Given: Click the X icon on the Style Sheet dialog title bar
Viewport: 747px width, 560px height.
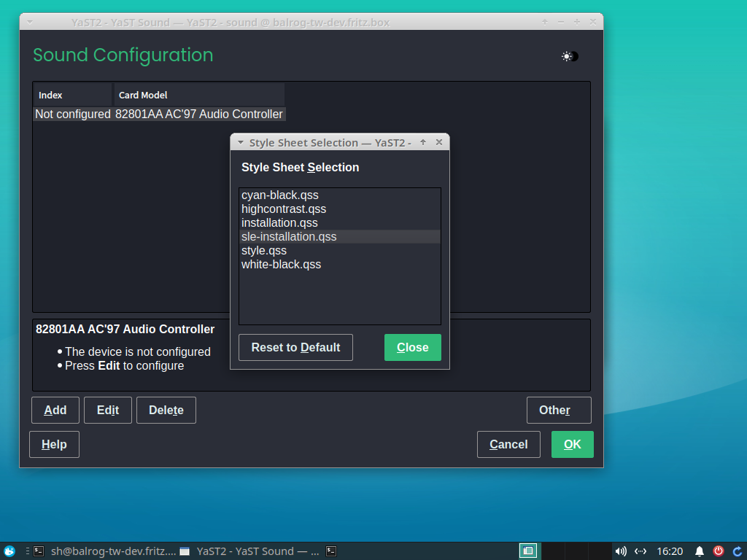Looking at the screenshot, I should (439, 142).
